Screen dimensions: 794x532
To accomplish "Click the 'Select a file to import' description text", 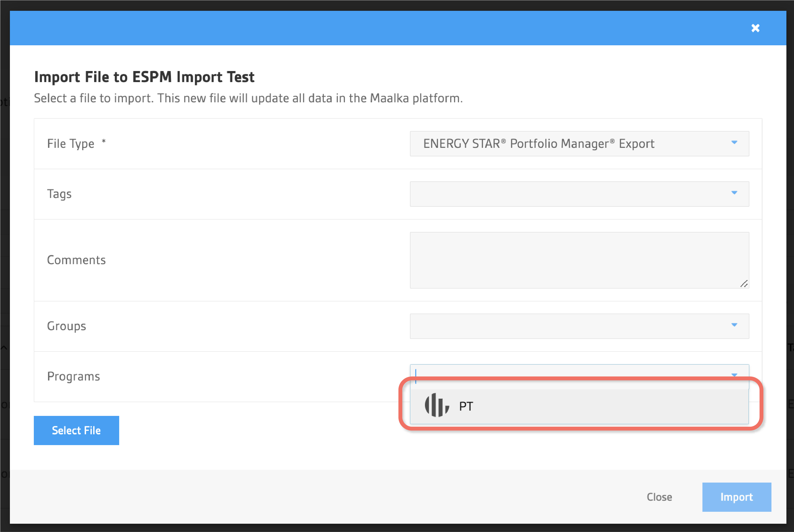I will click(248, 98).
